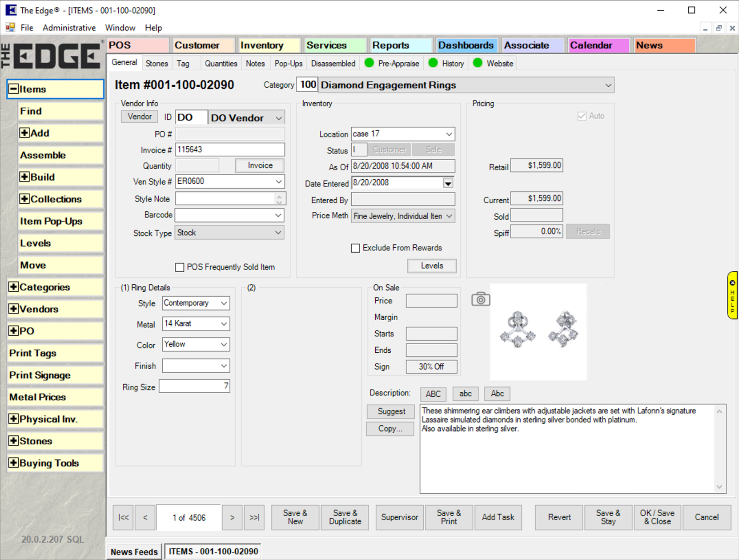Switch to the Stones tab
739x560 pixels.
157,64
